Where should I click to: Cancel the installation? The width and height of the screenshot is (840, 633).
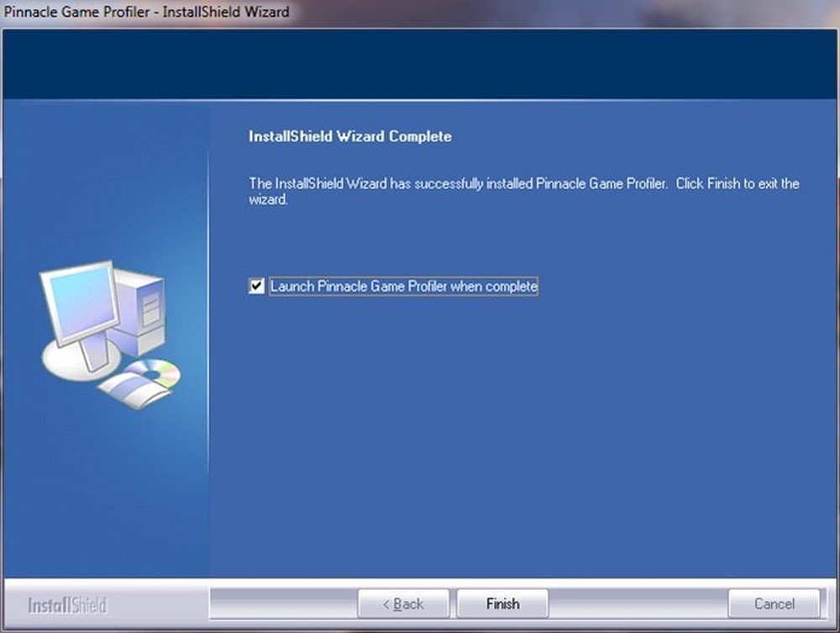773,604
